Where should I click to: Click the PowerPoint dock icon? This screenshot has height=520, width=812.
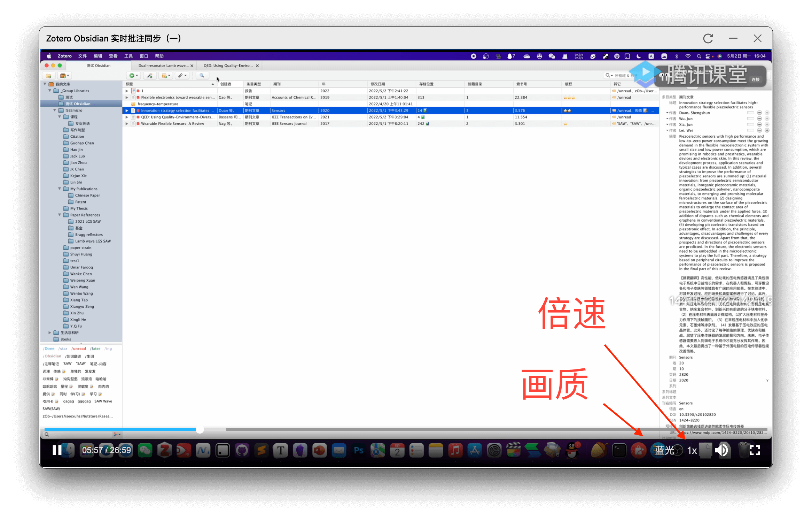point(319,450)
